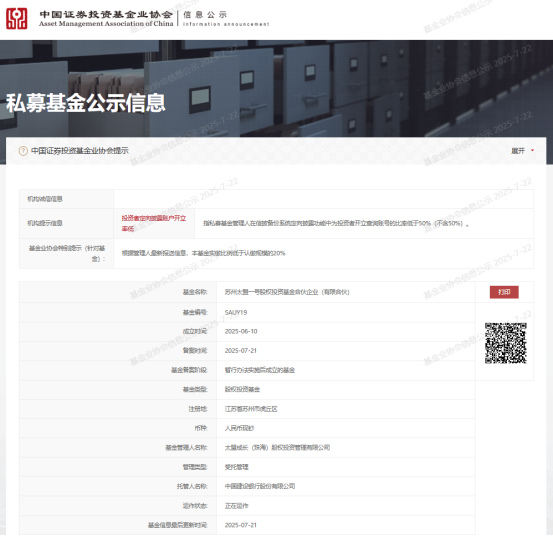Viewport: 553px width, 536px height.
Task: Click the fund manager name 太盟成长(珠海) link
Action: (277, 447)
